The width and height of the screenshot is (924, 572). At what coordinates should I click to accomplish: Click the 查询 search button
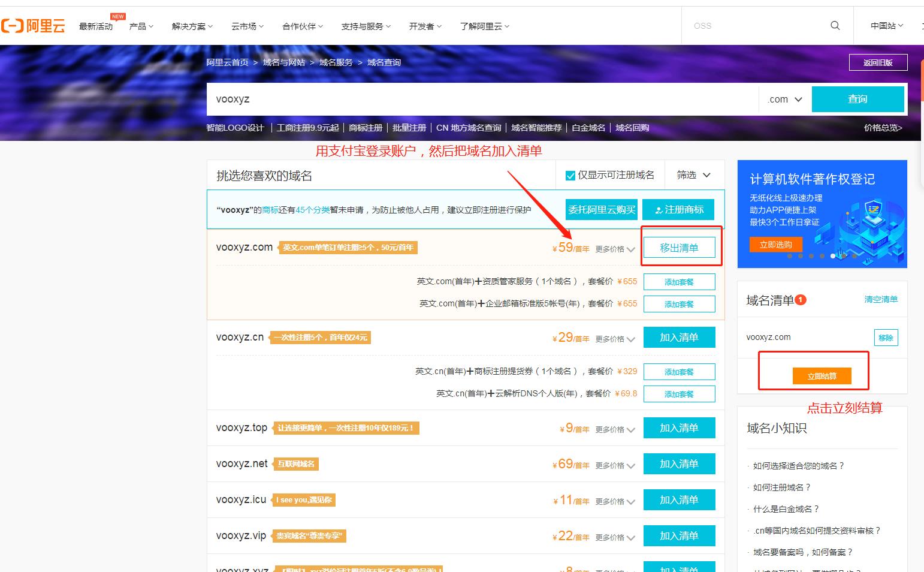(x=857, y=99)
